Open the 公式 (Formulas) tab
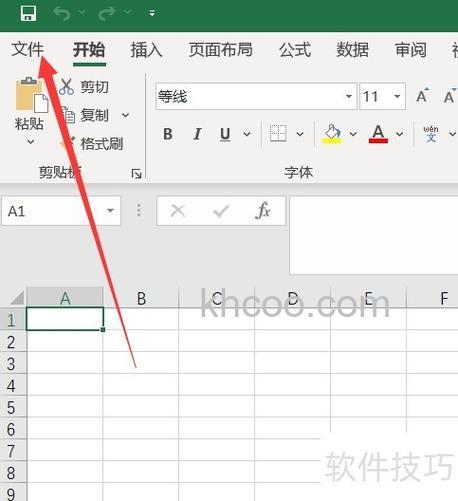 pyautogui.click(x=295, y=50)
